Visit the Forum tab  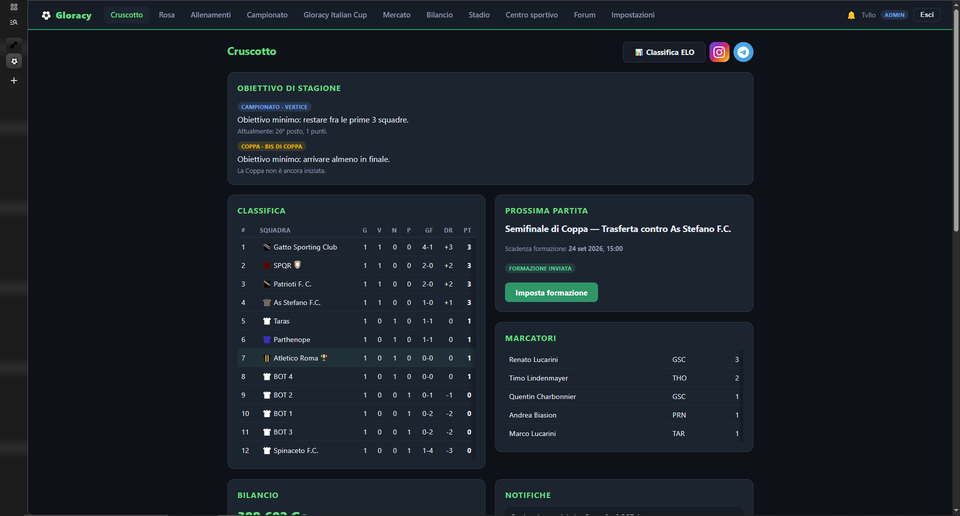[585, 15]
